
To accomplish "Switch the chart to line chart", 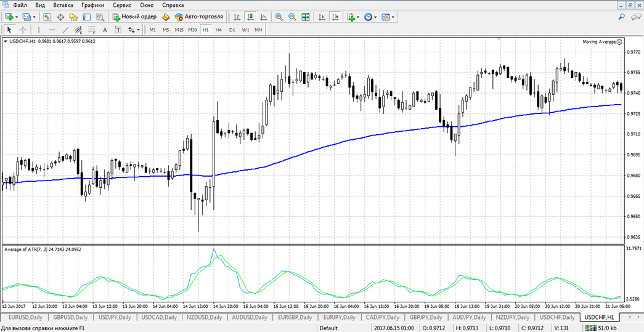I will 263,17.
